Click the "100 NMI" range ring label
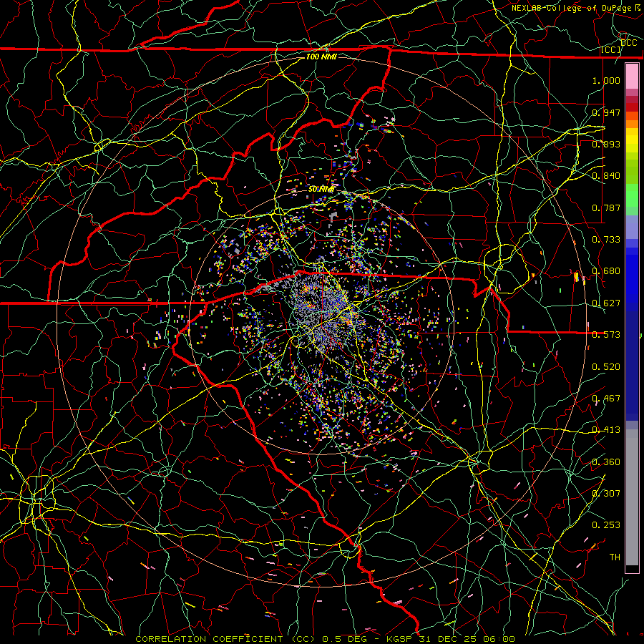 tap(321, 57)
